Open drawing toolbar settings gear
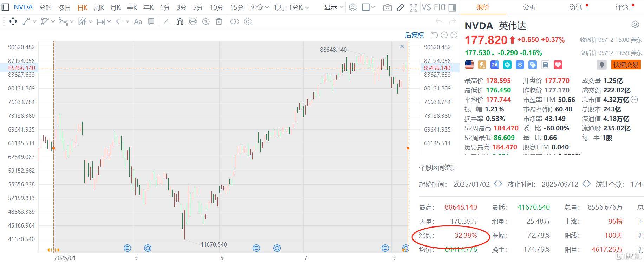The image size is (644, 262). click(248, 22)
